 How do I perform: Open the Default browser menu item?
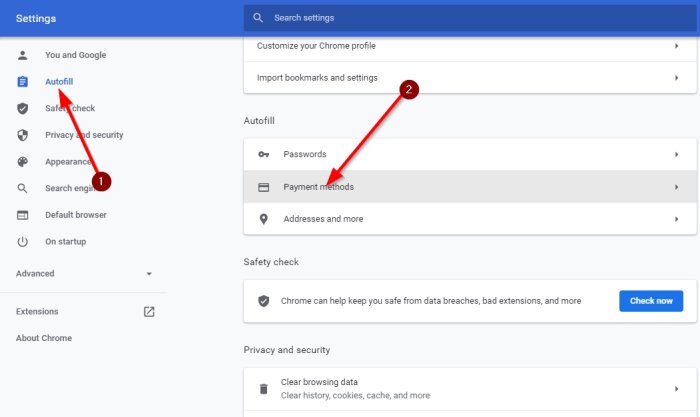point(76,215)
